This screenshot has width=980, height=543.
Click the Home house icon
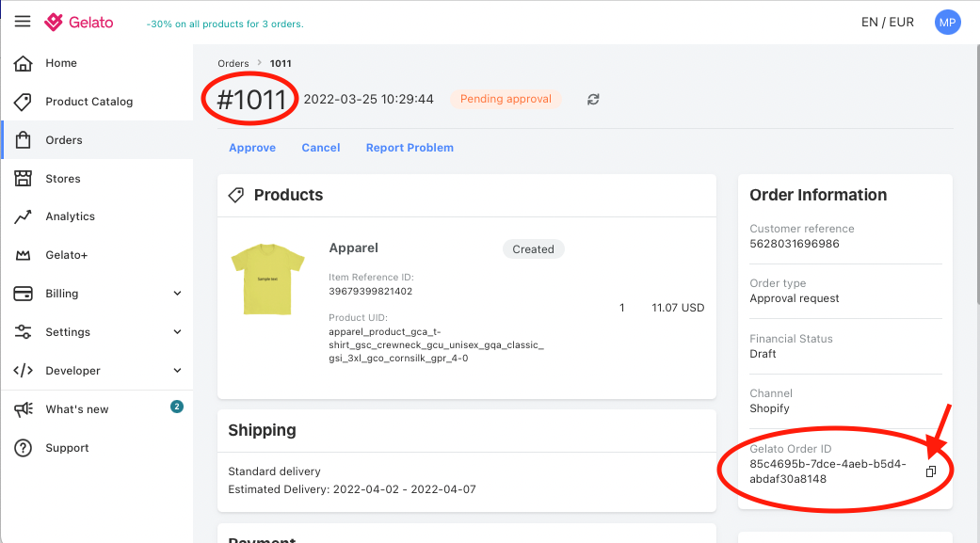(24, 63)
